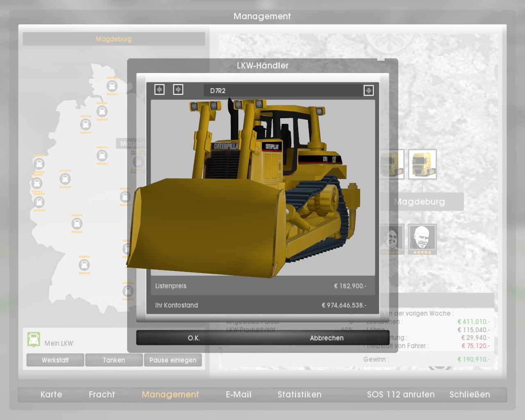This screenshot has height=420, width=525.
Task: Click the topmost of three western-border depot icons
Action: point(39,164)
